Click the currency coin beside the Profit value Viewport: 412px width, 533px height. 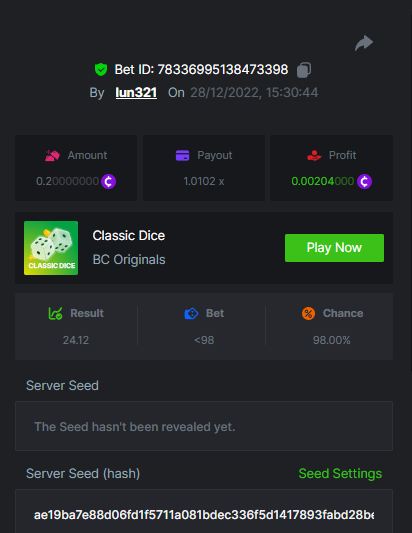click(364, 181)
